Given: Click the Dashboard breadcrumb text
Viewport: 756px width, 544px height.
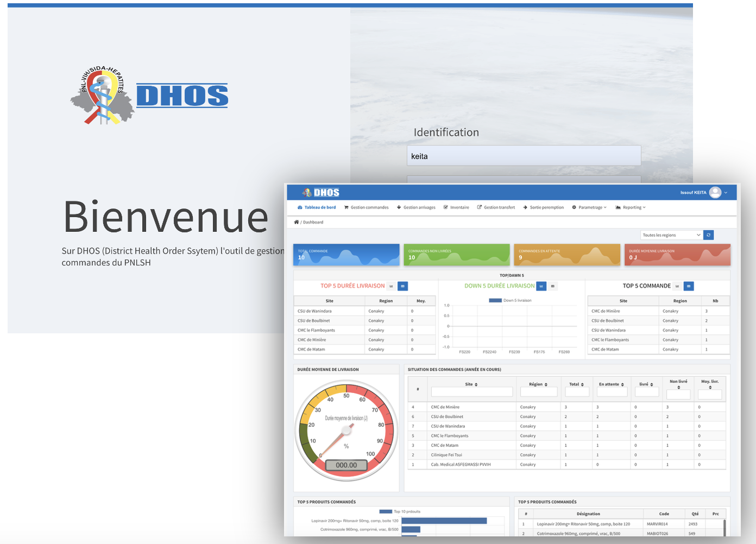Looking at the screenshot, I should pos(313,222).
